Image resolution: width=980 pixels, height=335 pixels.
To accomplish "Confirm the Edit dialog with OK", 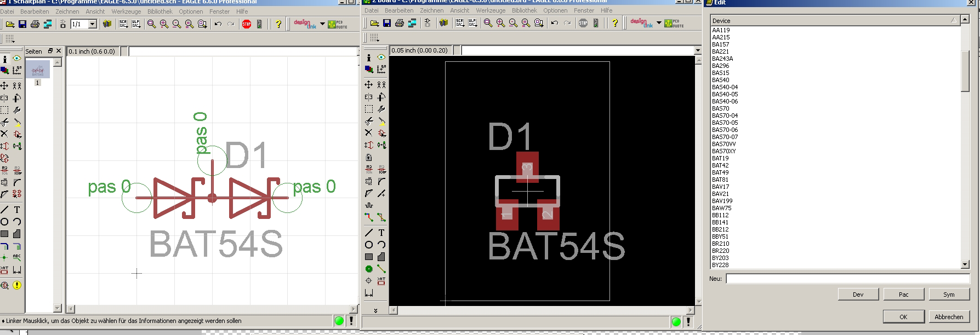I will pos(904,316).
